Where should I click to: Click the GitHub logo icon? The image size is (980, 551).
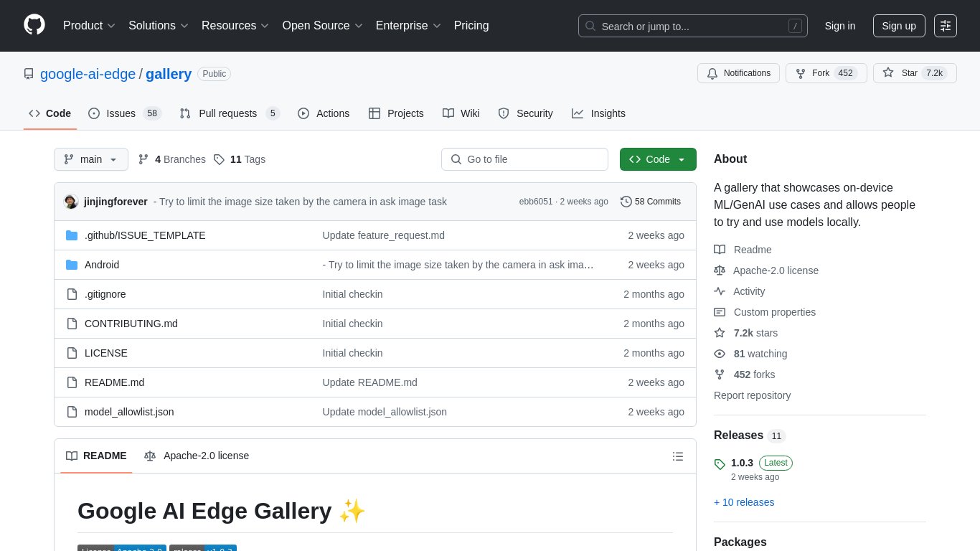coord(34,25)
